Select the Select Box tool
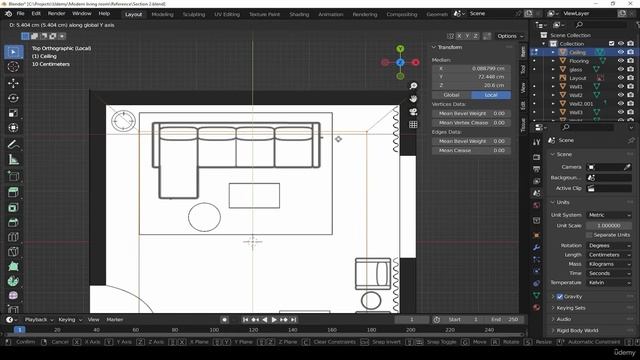The width and height of the screenshot is (640, 360). pos(13,52)
